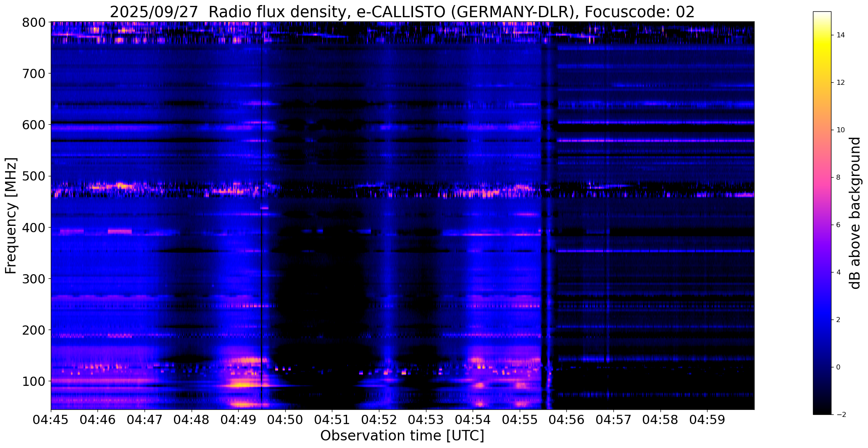Click the 04:58 time tick label
868x448 pixels.
tap(661, 420)
